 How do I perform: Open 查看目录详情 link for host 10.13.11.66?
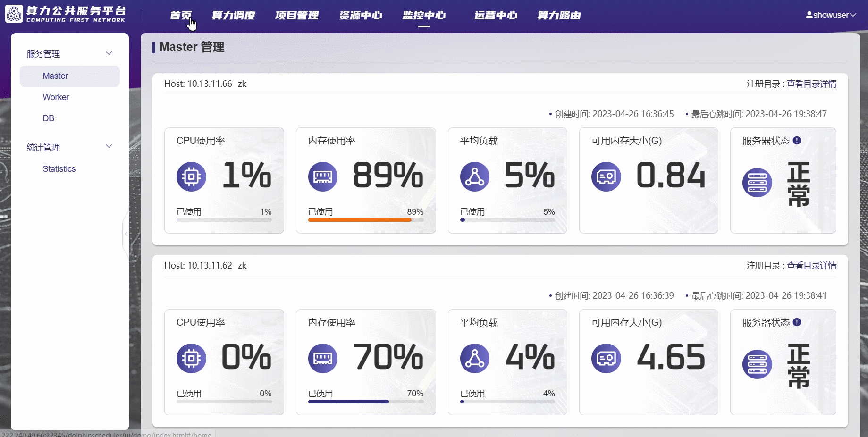(x=811, y=84)
